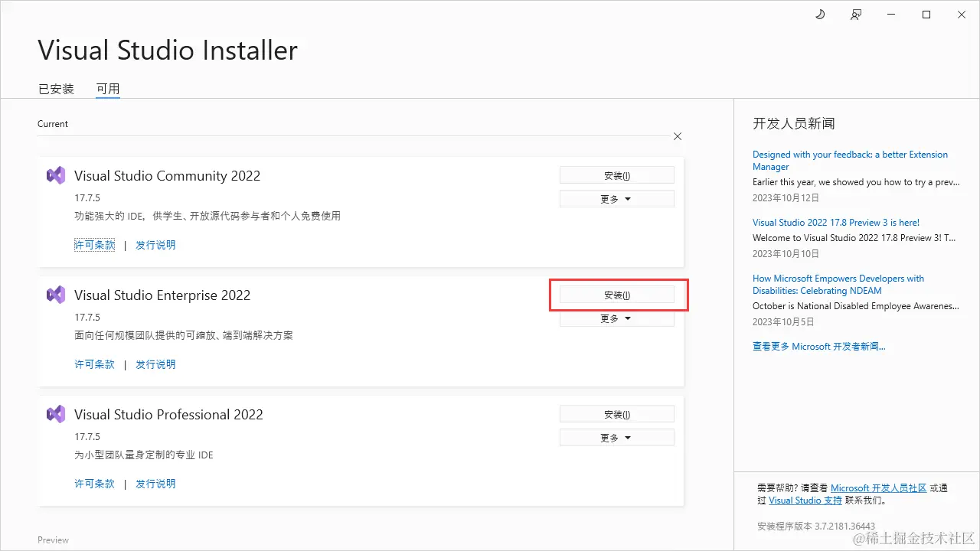The image size is (980, 551).
Task: Open the 17.8 Preview 3 news article
Action: pyautogui.click(x=836, y=223)
